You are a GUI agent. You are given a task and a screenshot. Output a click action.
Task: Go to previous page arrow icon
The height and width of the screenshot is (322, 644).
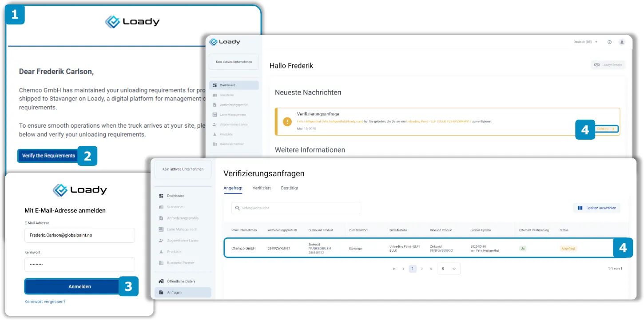403,269
